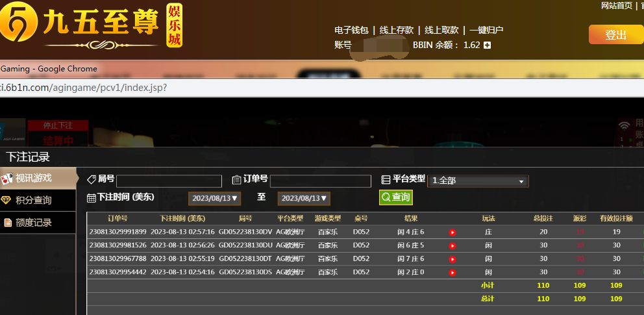The image size is (644, 315).
Task: Click the calendar icon beside 下注时间
Action: coord(91,198)
